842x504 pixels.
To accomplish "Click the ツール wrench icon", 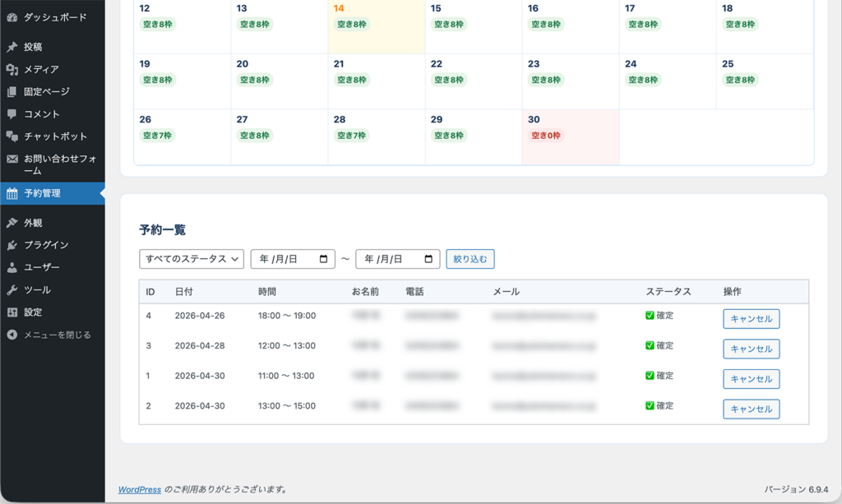I will pyautogui.click(x=12, y=290).
